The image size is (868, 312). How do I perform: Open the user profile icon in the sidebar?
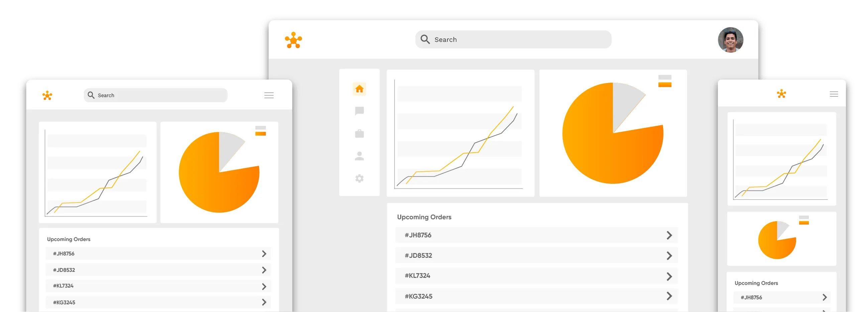pos(359,155)
